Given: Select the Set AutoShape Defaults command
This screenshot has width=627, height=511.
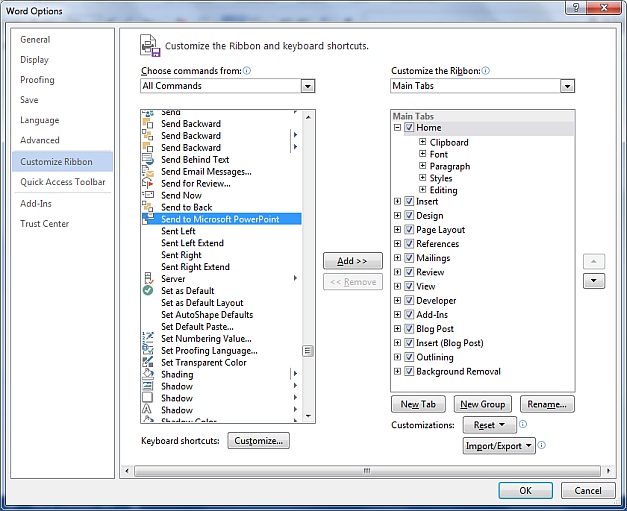Looking at the screenshot, I should tap(222, 315).
